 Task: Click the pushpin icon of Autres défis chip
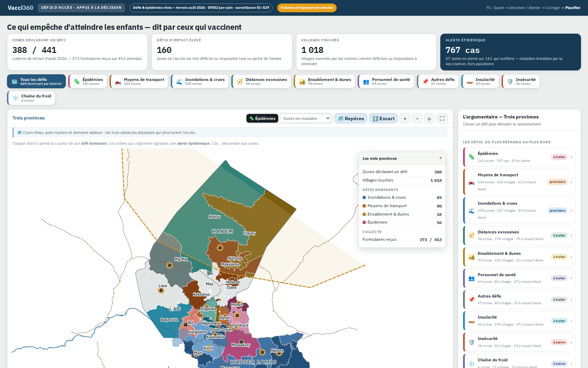pyautogui.click(x=425, y=82)
